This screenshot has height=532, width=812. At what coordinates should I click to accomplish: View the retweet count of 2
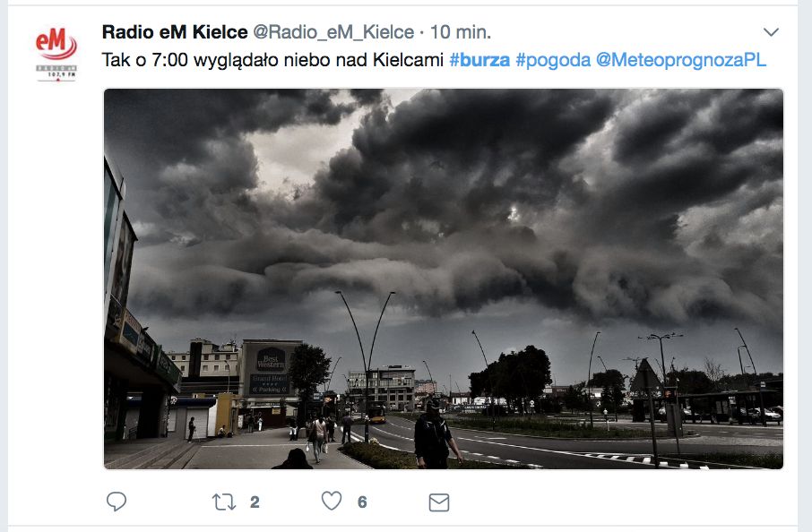coord(255,502)
